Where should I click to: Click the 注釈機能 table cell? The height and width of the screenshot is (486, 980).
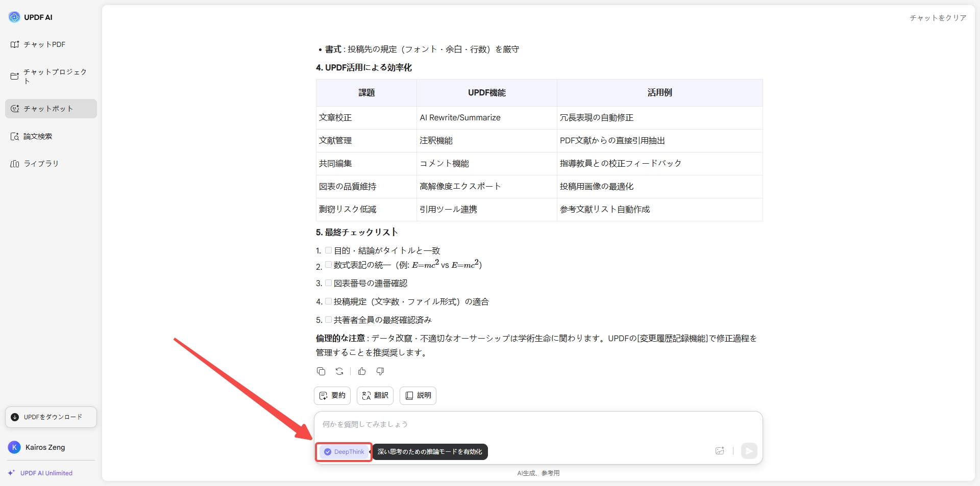pos(487,141)
